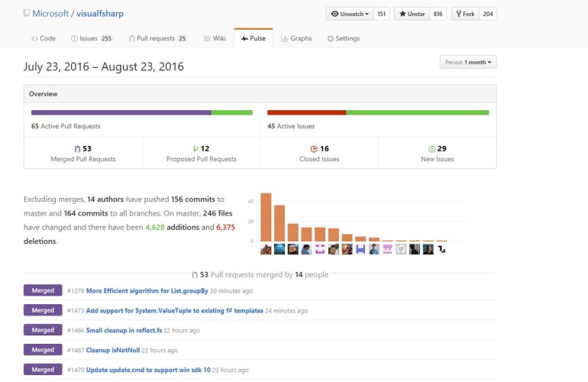Open the Unwatch dropdown

coord(349,14)
